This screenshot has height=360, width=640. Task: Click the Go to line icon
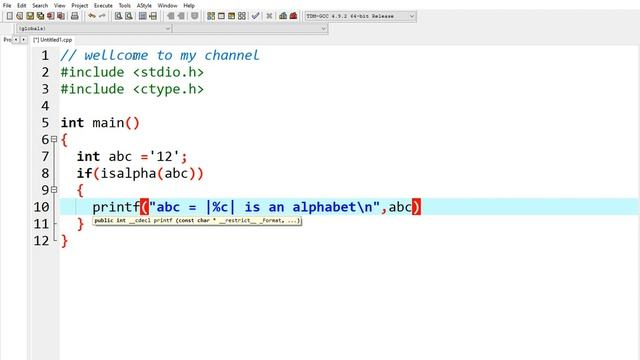(x=153, y=16)
